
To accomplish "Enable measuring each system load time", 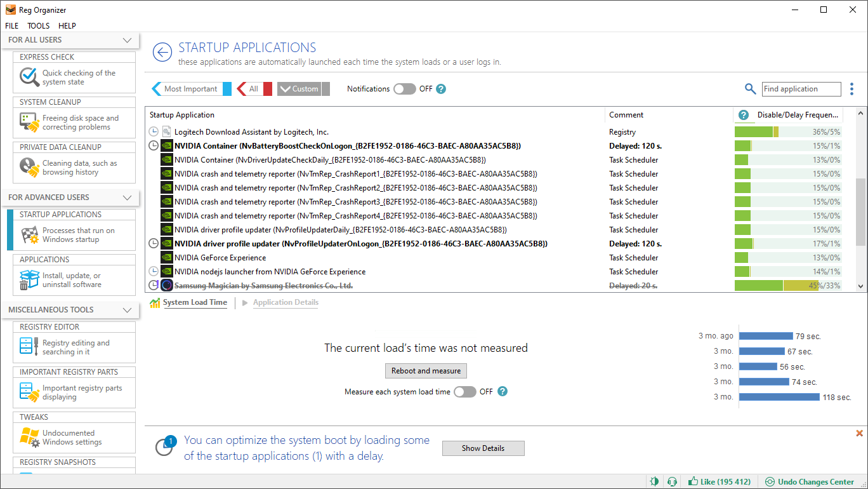I will [x=465, y=392].
